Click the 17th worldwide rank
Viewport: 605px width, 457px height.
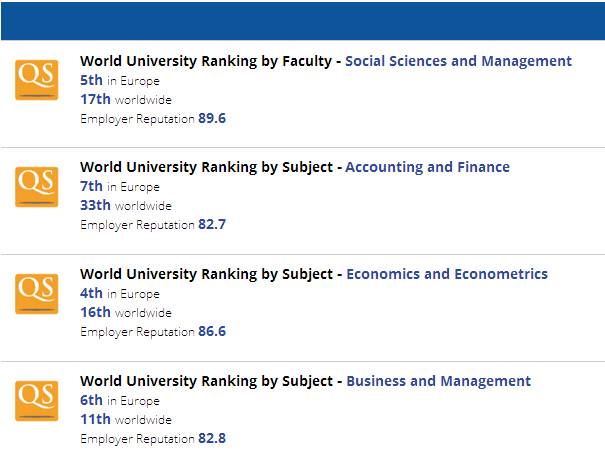point(126,99)
